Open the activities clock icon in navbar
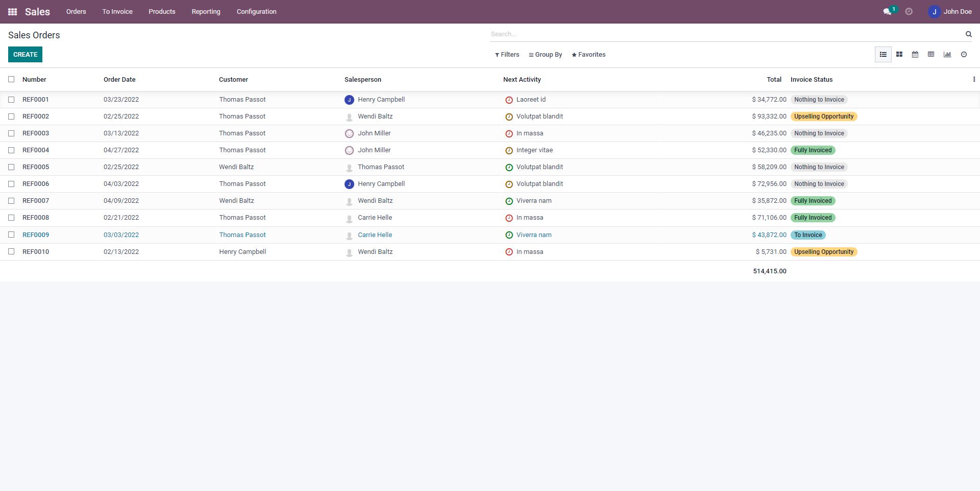The image size is (980, 491). [909, 12]
